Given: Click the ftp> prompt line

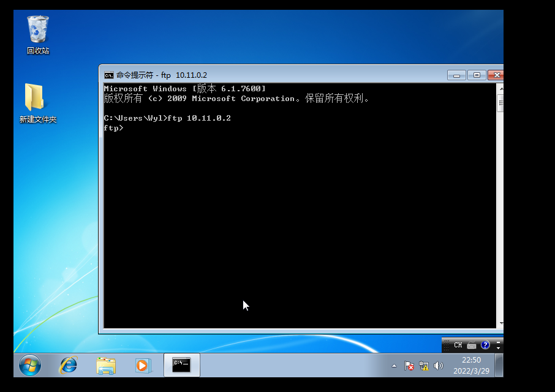Looking at the screenshot, I should click(113, 128).
